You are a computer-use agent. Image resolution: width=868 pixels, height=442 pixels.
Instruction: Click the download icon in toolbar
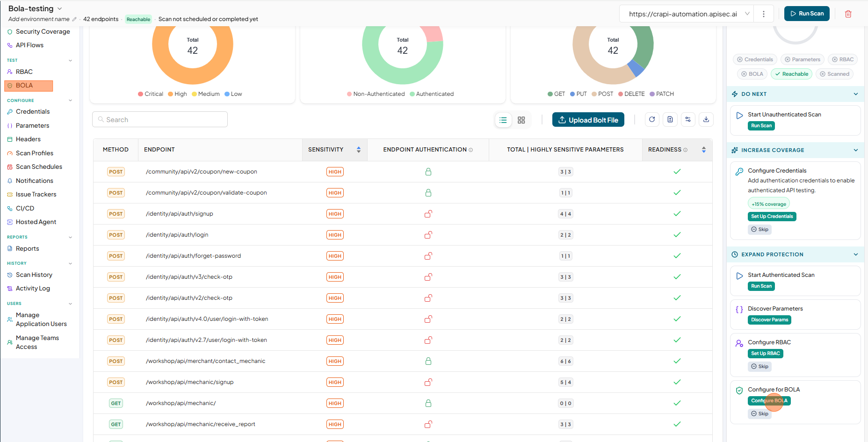click(706, 120)
